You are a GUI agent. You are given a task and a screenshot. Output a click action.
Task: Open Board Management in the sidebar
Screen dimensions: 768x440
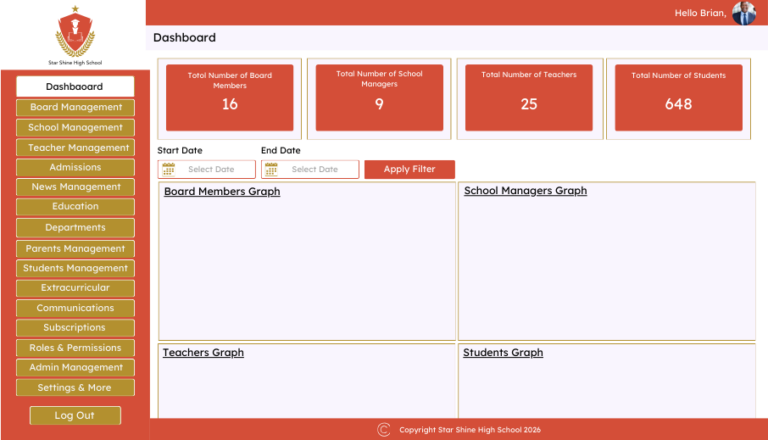coord(75,107)
